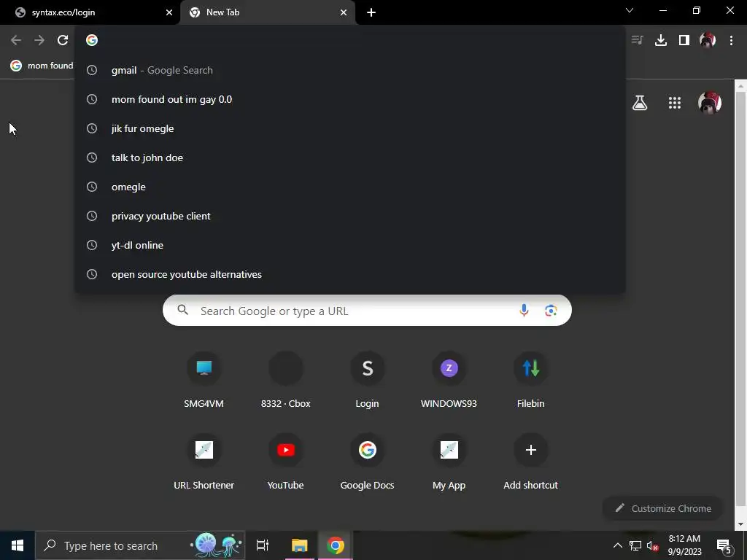Open the SMG4VM shortcut

tap(204, 380)
